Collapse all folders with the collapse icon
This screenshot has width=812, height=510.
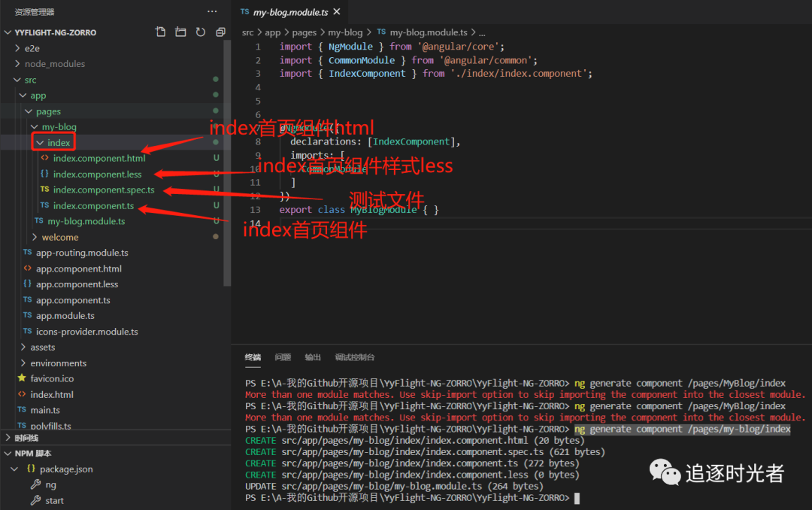pyautogui.click(x=220, y=32)
